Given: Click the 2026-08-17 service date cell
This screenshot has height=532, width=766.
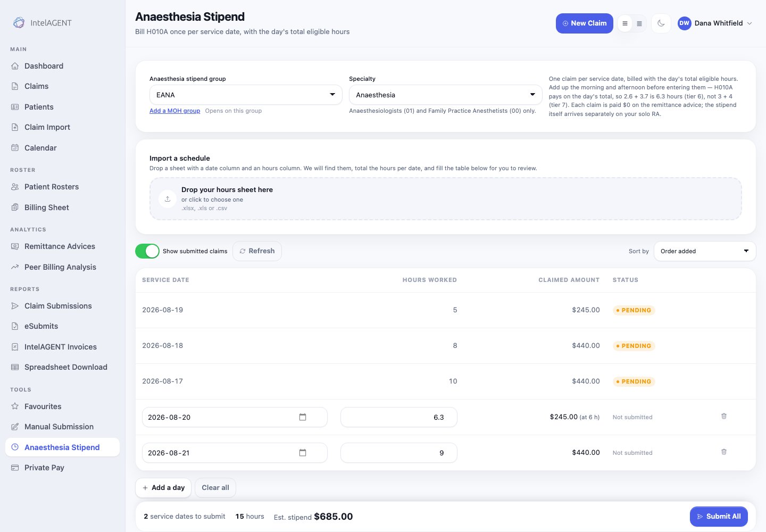Looking at the screenshot, I should point(162,381).
